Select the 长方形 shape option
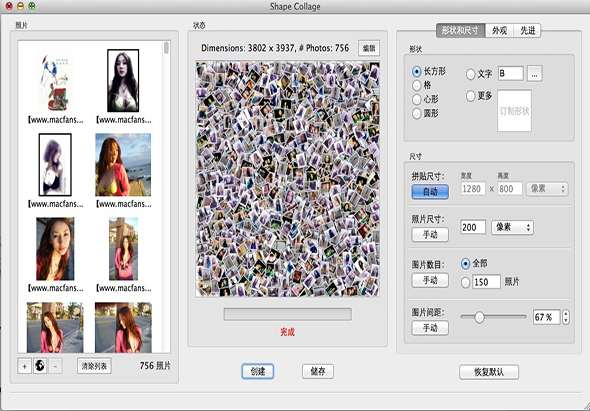The image size is (590, 411). [x=417, y=71]
